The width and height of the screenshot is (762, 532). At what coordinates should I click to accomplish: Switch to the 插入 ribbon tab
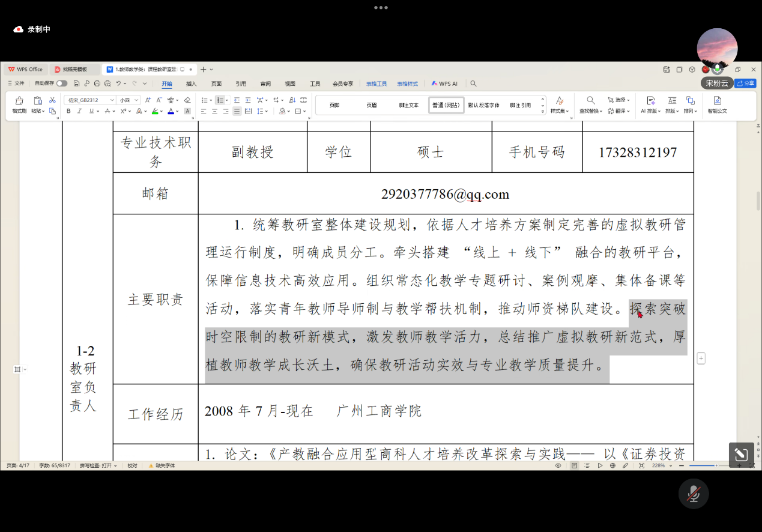point(191,83)
